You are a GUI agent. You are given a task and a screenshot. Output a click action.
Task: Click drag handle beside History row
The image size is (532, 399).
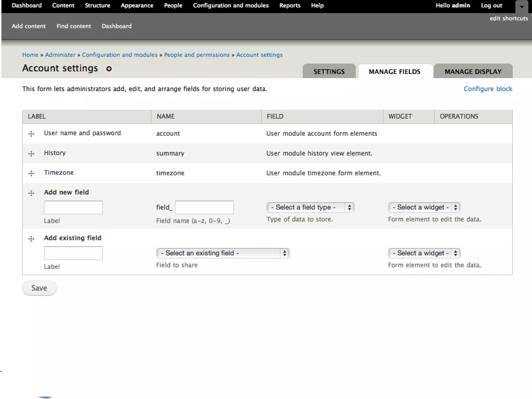tap(31, 154)
